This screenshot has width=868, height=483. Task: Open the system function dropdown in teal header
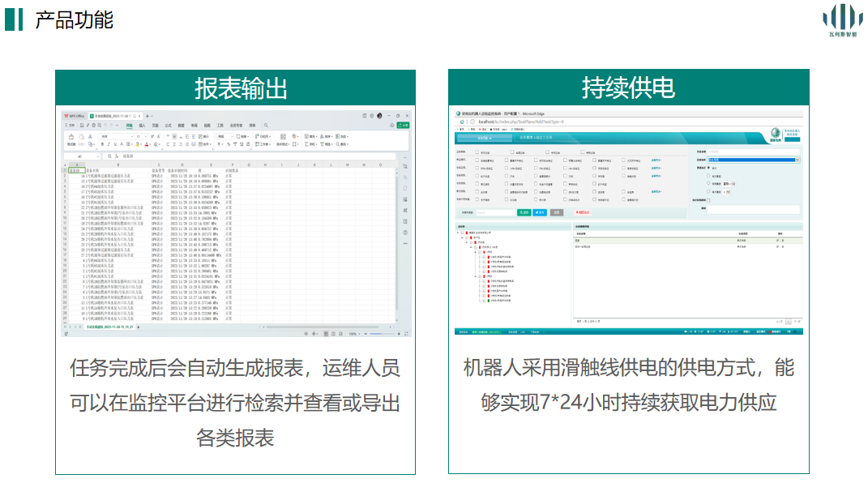(485, 138)
